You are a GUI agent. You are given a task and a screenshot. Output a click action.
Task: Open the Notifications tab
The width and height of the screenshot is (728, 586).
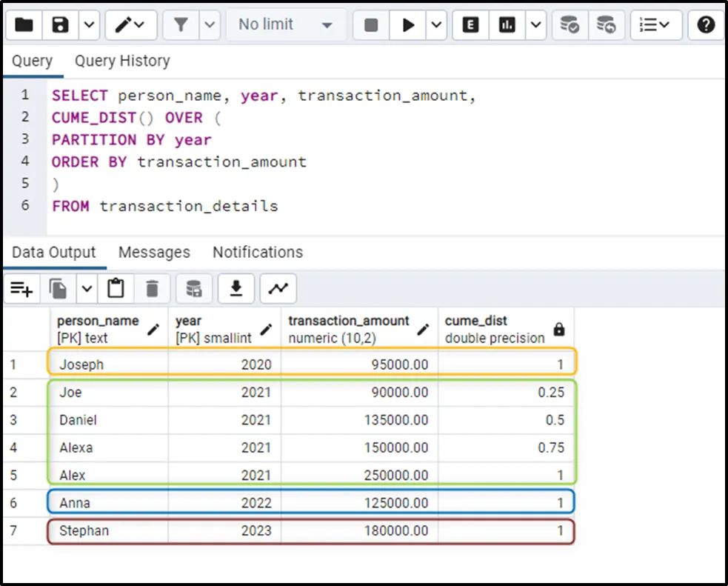click(258, 252)
